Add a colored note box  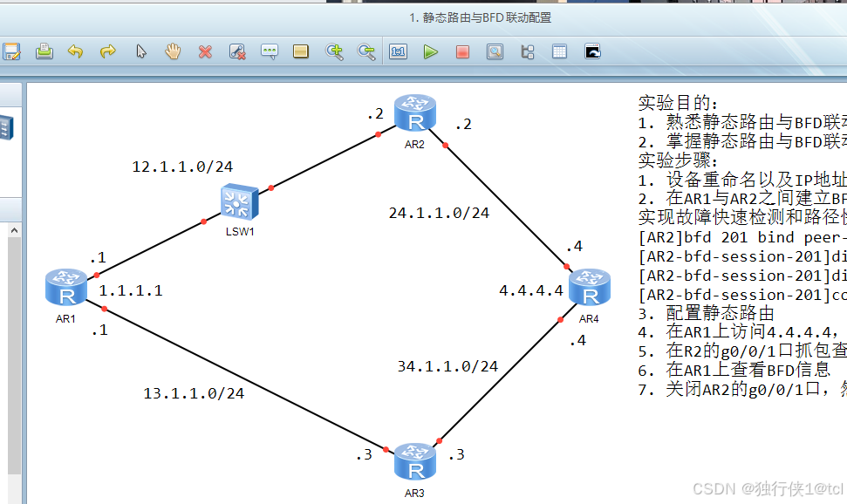pos(300,51)
